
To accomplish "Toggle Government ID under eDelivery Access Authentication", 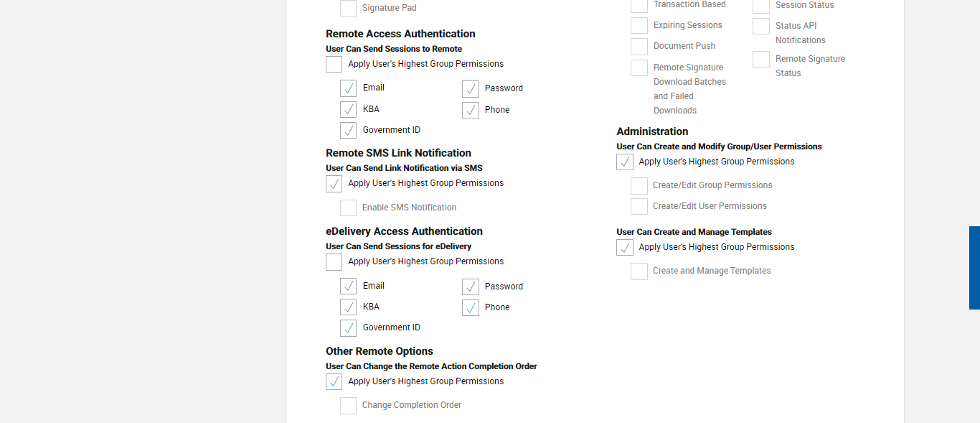I will (x=349, y=328).
